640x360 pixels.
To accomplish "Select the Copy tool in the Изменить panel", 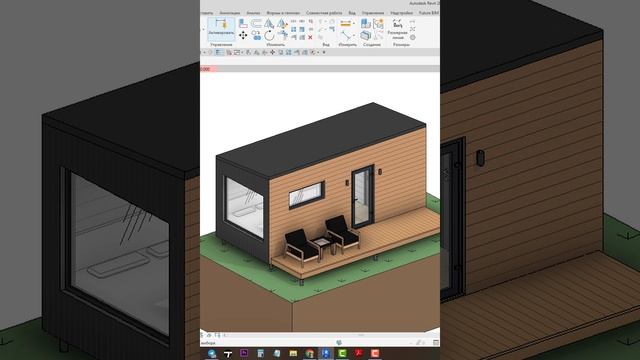I will pyautogui.click(x=256, y=36).
